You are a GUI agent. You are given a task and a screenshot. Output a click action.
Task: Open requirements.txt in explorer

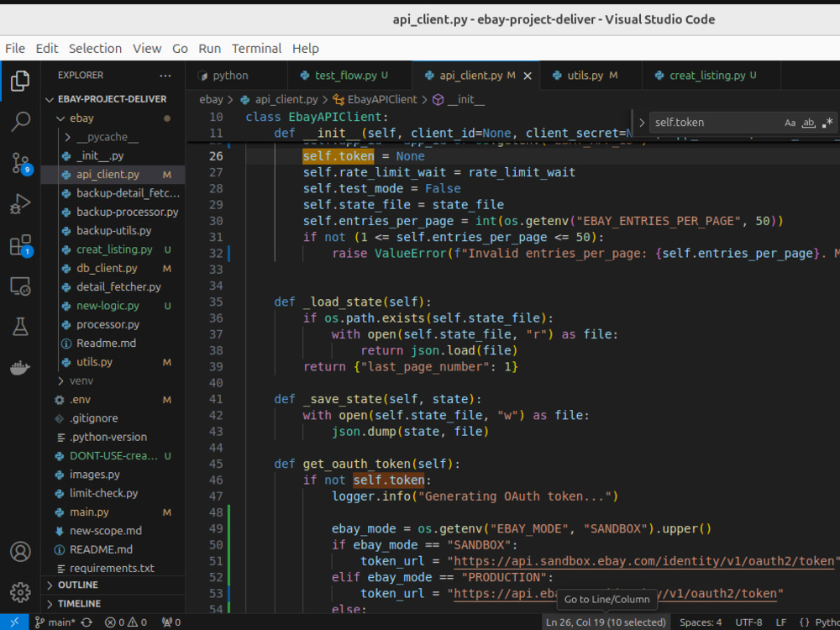click(x=112, y=569)
